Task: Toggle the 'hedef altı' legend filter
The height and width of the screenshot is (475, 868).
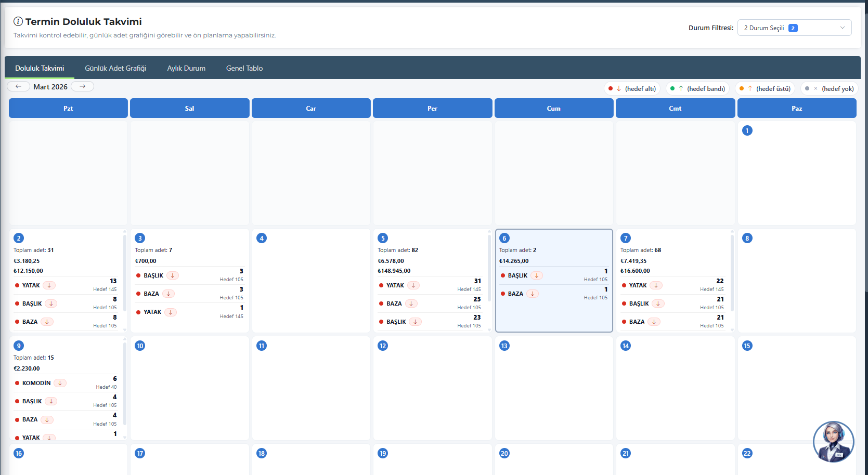Action: click(x=632, y=88)
